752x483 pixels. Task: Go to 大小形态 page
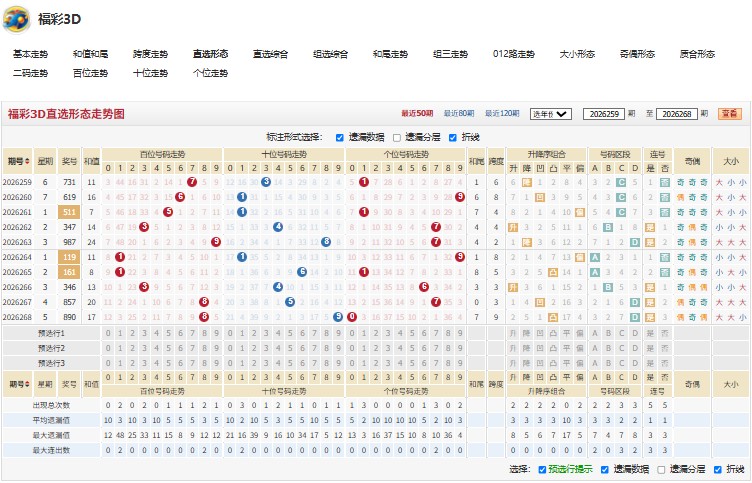(577, 54)
